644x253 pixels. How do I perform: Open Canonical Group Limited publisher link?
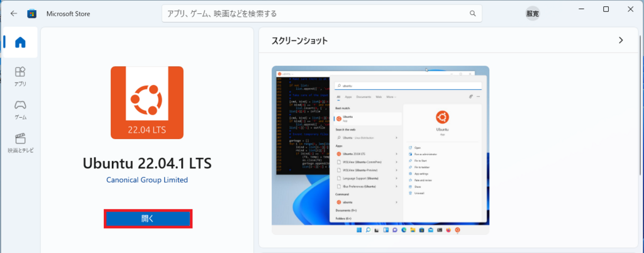(x=147, y=180)
